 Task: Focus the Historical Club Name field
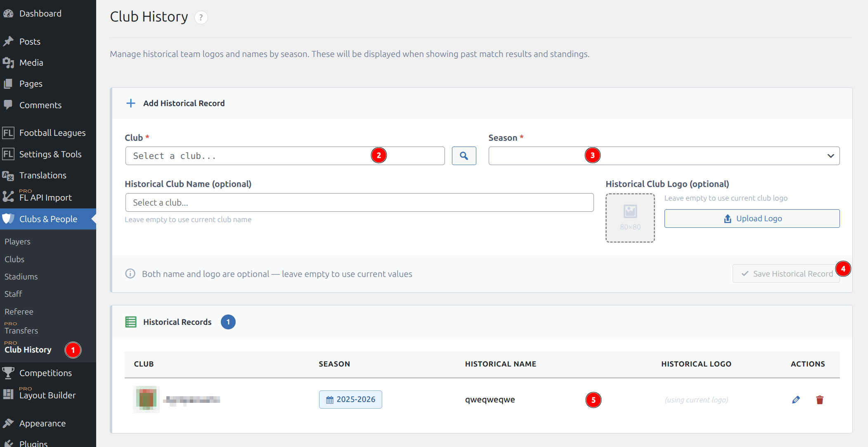tap(359, 203)
